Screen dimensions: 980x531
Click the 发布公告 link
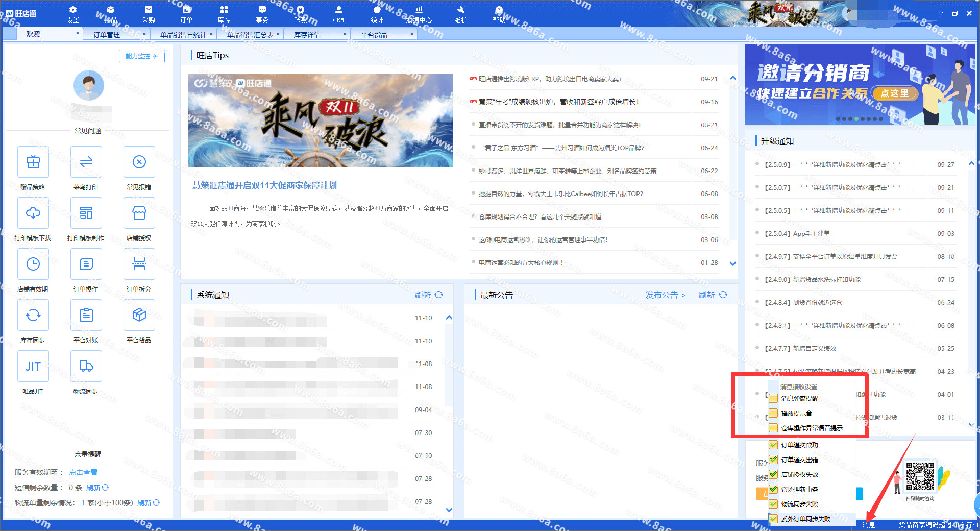pyautogui.click(x=665, y=295)
